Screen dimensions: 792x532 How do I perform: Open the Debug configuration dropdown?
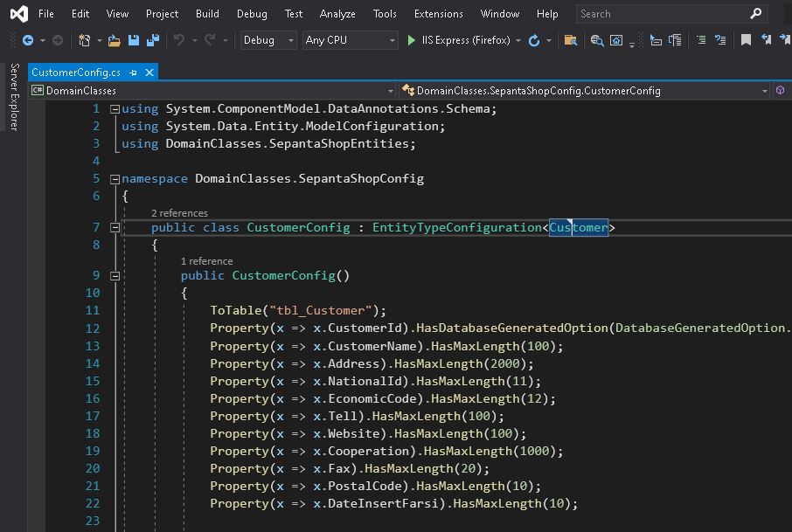pyautogui.click(x=268, y=40)
